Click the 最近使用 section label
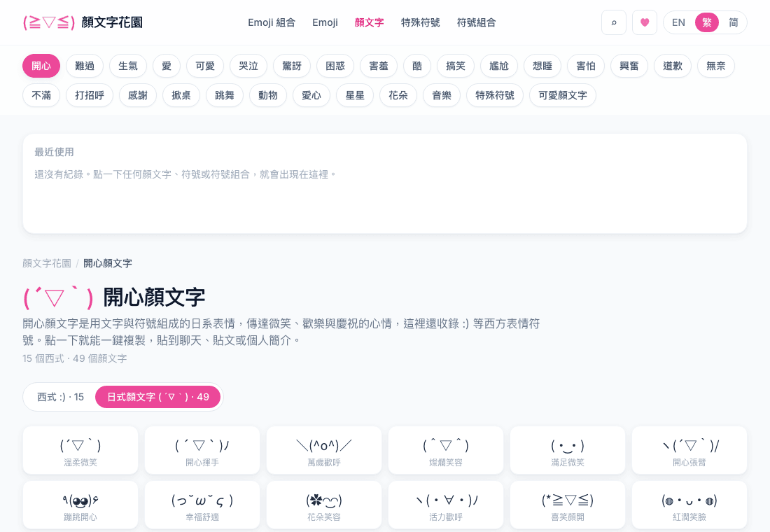The width and height of the screenshot is (770, 532). 54,152
